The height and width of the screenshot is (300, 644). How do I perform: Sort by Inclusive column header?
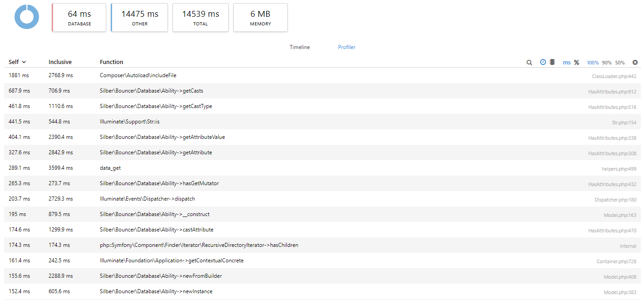[x=60, y=62]
